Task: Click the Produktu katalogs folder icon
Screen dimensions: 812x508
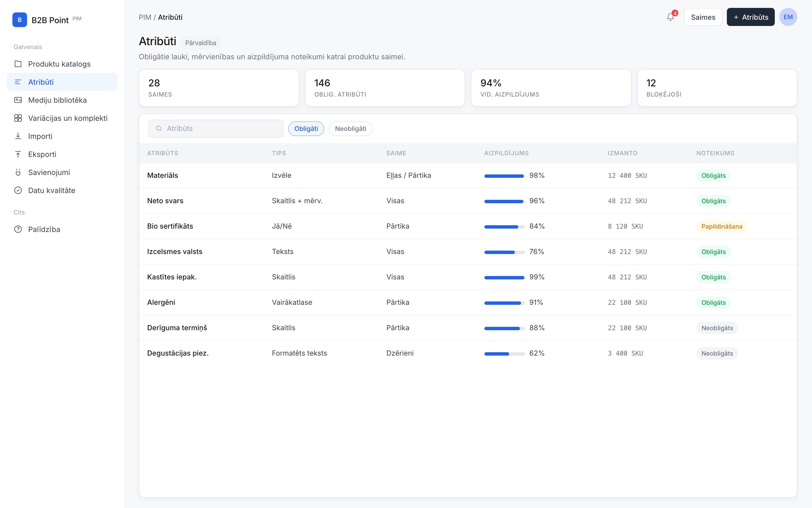Action: point(18,64)
